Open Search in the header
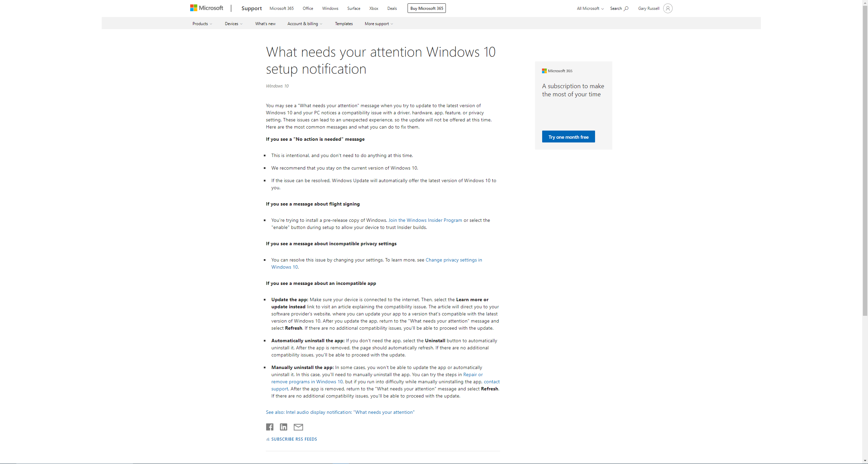 pyautogui.click(x=619, y=8)
